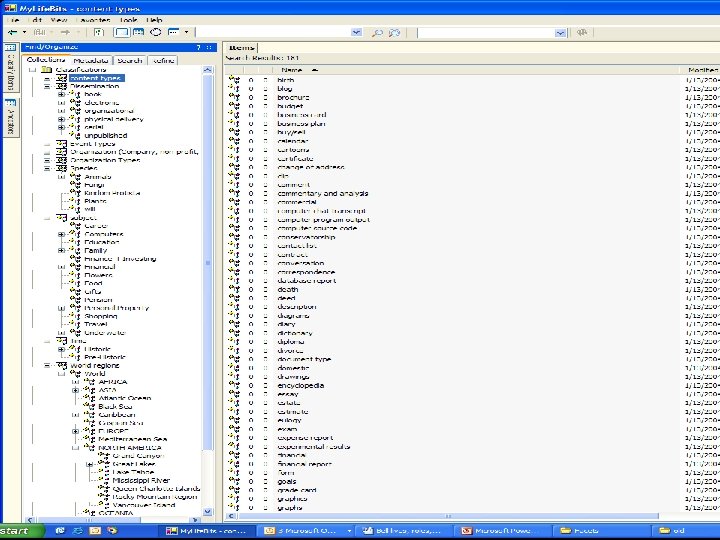This screenshot has width=720, height=540.
Task: Switch to the Refine tab
Action: pyautogui.click(x=163, y=60)
